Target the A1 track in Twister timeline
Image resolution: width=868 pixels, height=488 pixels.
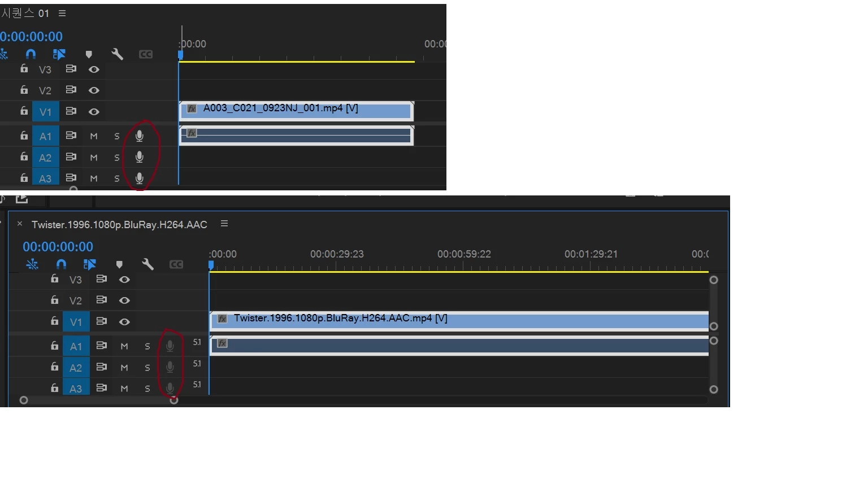tap(76, 346)
